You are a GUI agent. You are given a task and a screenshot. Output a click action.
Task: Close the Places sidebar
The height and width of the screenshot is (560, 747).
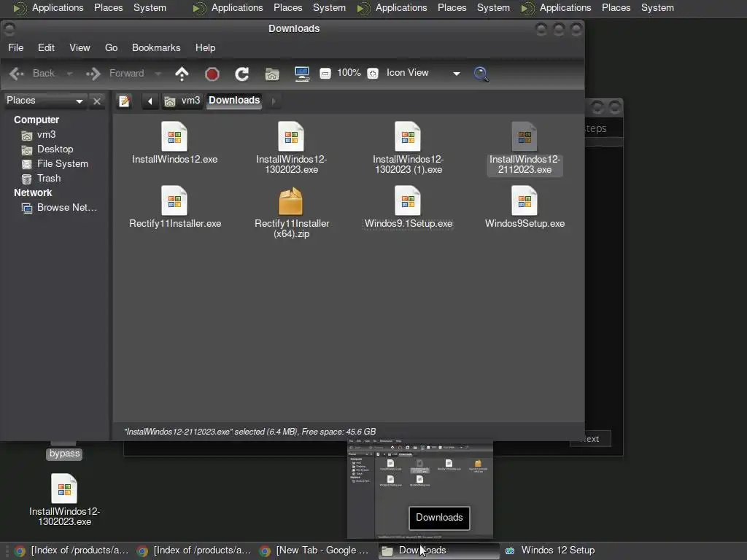(97, 101)
